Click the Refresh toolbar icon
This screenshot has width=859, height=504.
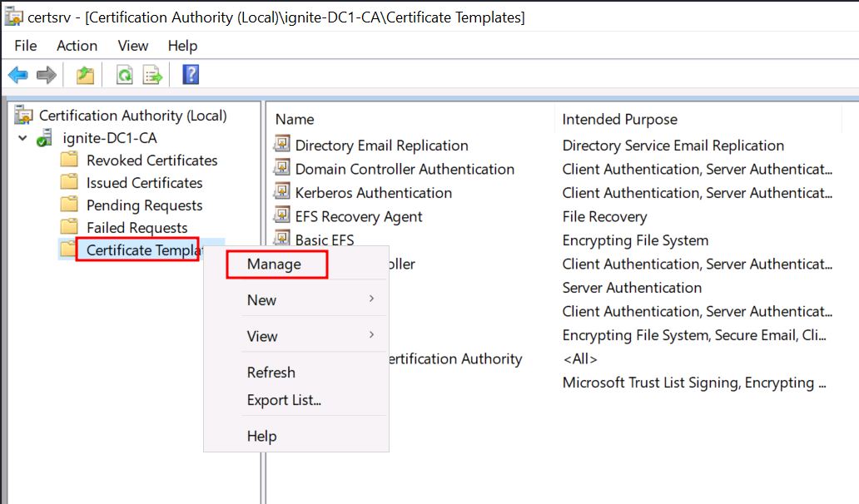[124, 75]
